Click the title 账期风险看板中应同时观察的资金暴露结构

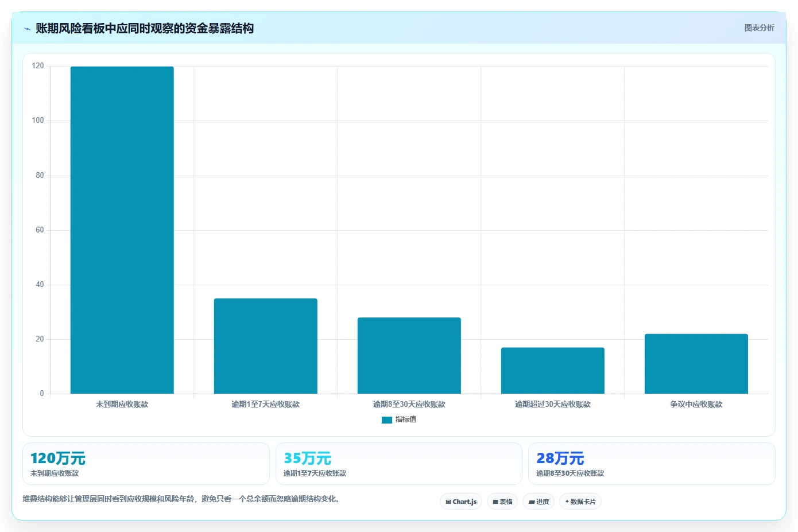tap(145, 28)
